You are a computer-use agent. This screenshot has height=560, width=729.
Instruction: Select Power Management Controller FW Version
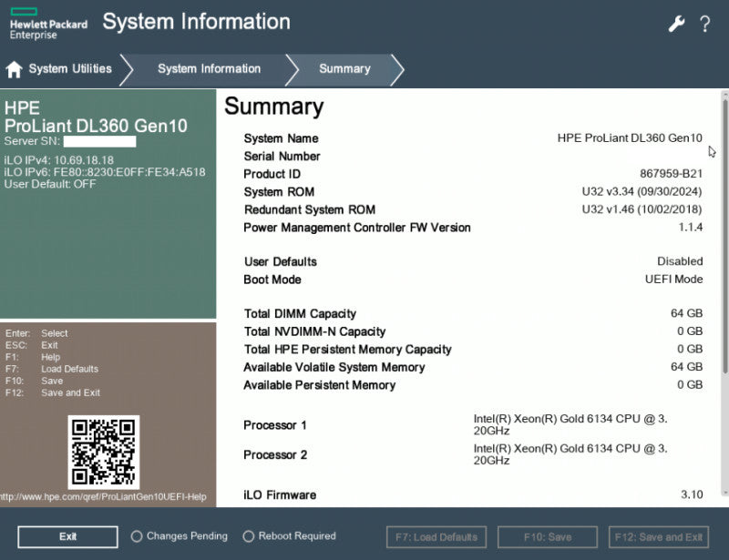pos(357,228)
